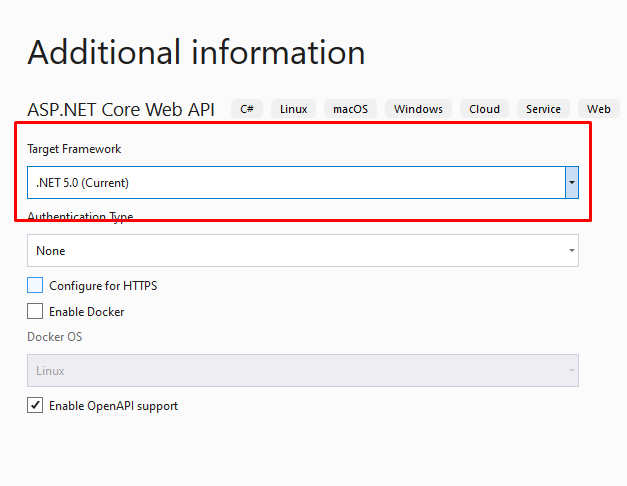This screenshot has width=627, height=486.
Task: Expand the Target Framework dropdown arrow
Action: (x=572, y=182)
